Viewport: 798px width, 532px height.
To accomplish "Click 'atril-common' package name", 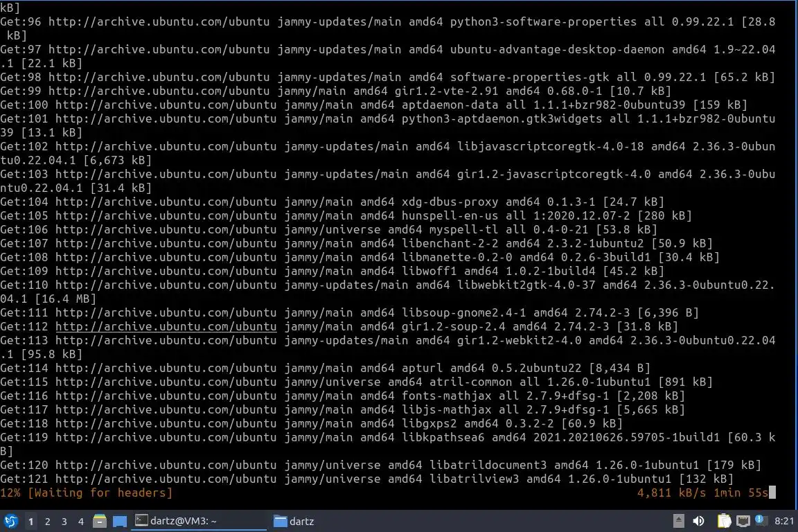I will tap(470, 382).
